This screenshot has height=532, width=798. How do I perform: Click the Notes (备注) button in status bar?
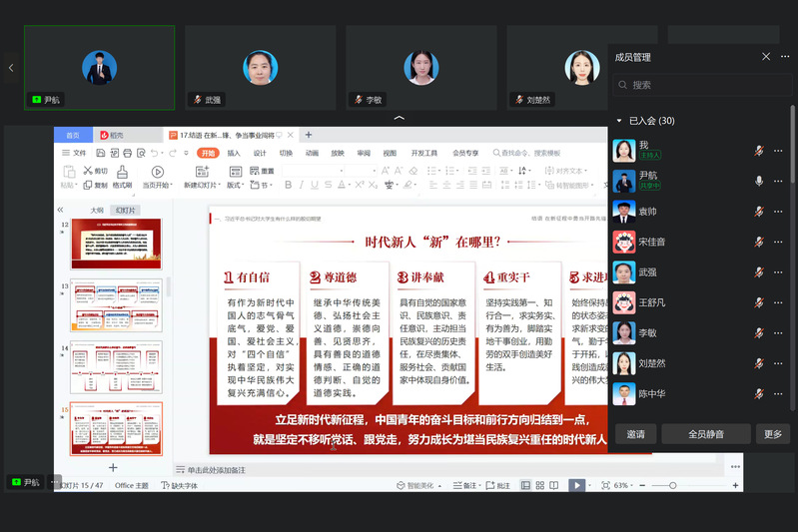click(466, 485)
